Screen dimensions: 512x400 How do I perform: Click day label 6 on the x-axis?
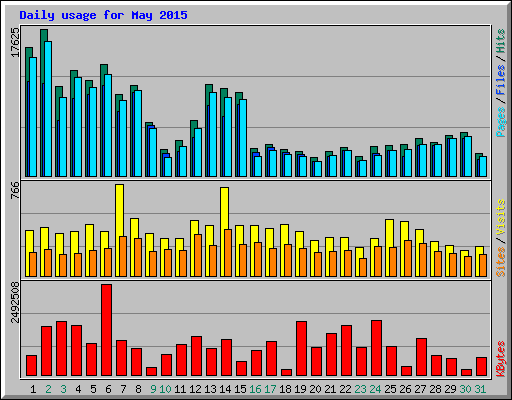(x=108, y=389)
